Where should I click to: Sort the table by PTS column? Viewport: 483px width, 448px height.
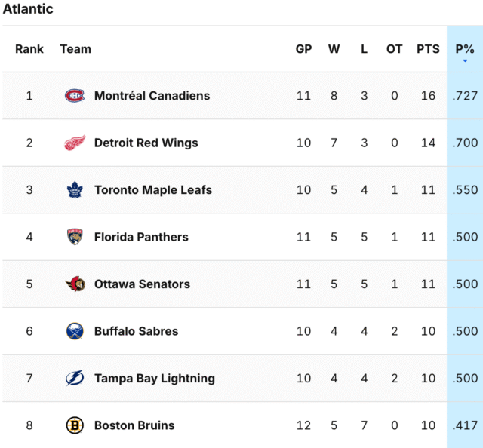click(x=428, y=49)
